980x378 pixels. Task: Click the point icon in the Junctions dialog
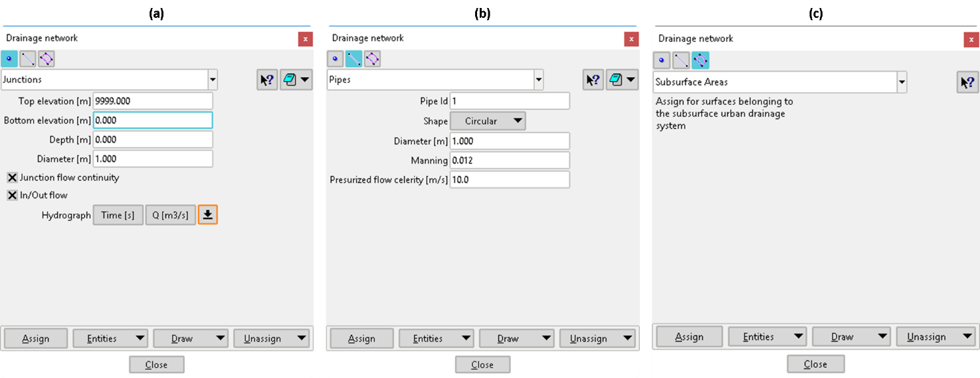[x=10, y=59]
